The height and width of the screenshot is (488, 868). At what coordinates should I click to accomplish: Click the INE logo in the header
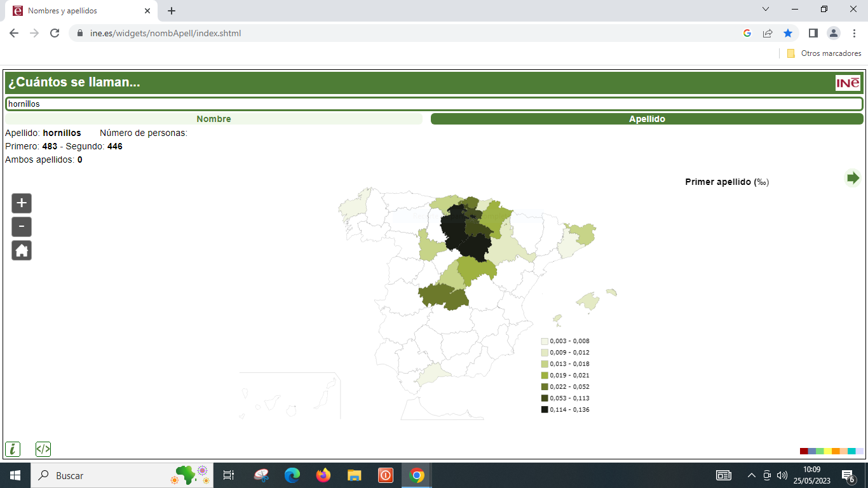(x=848, y=83)
